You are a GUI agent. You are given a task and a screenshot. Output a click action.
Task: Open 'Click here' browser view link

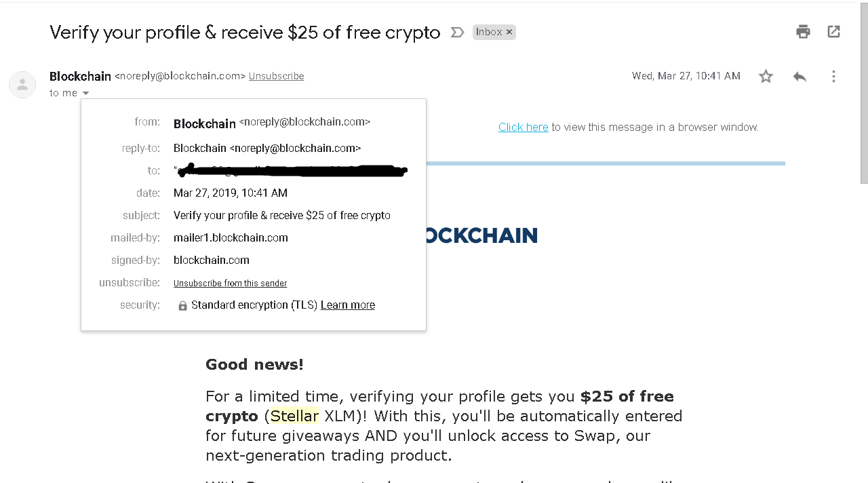(x=523, y=127)
